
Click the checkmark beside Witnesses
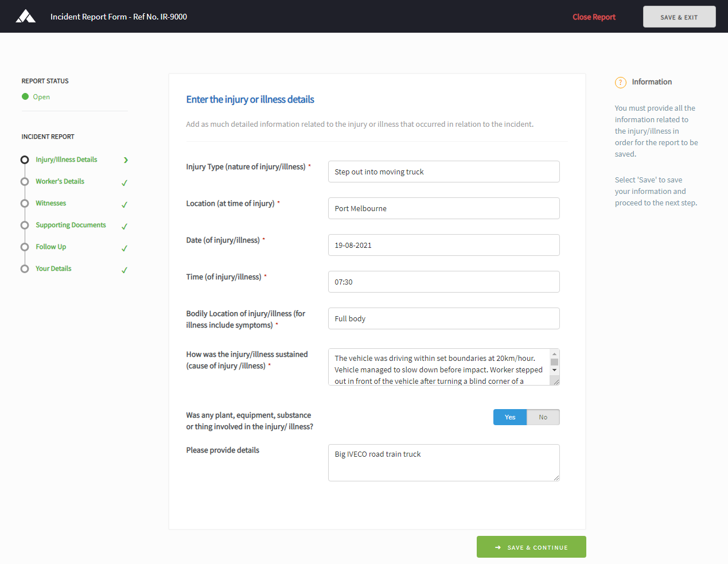124,205
